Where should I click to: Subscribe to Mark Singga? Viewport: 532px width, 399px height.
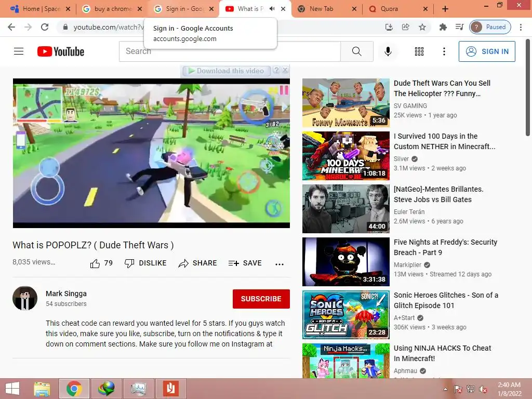pos(261,299)
